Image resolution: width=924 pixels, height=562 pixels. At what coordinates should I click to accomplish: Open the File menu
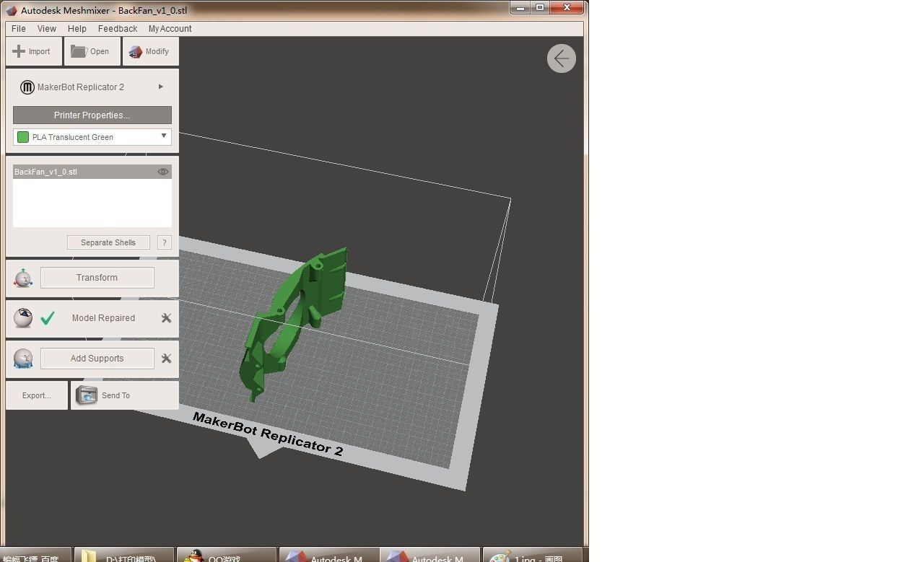tap(19, 29)
